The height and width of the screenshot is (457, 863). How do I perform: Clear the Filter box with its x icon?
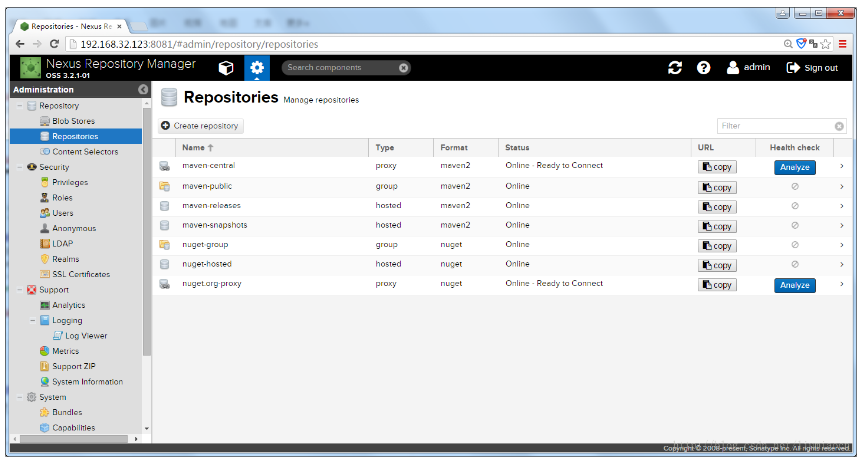click(x=839, y=126)
